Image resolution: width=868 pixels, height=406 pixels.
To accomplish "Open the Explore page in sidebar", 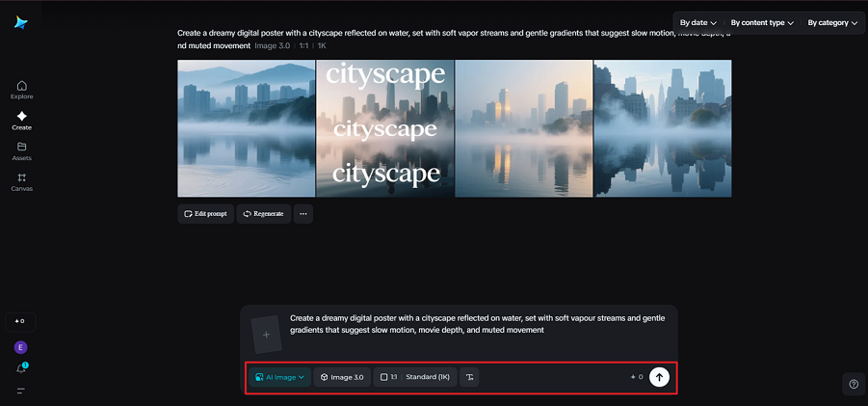I will tap(21, 89).
